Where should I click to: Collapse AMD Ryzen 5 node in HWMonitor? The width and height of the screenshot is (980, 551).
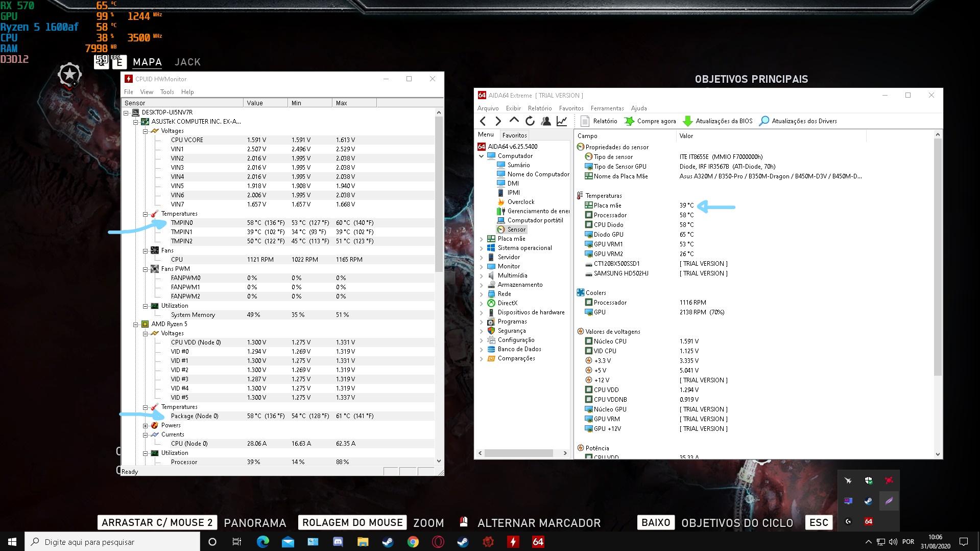click(136, 324)
